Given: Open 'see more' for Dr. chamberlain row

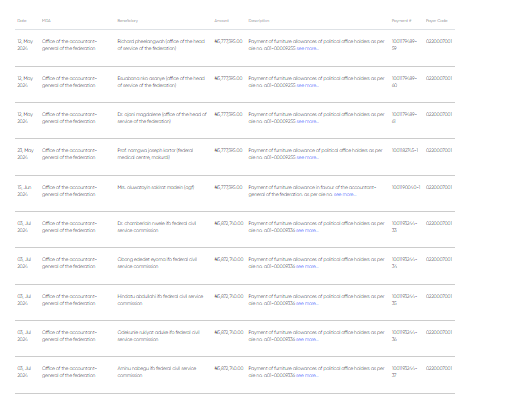Looking at the screenshot, I should tap(307, 230).
